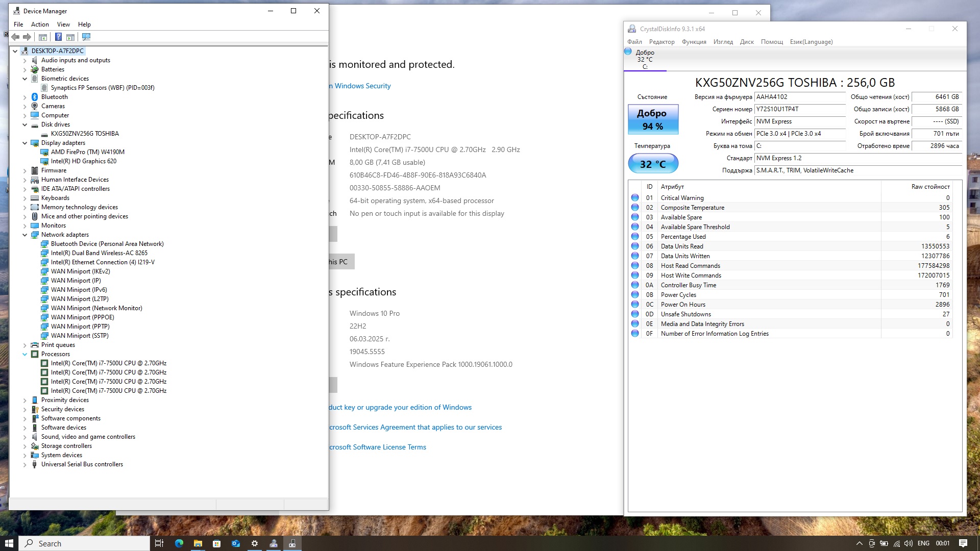
Task: Click the Microsoft Services Agreement link
Action: point(415,427)
